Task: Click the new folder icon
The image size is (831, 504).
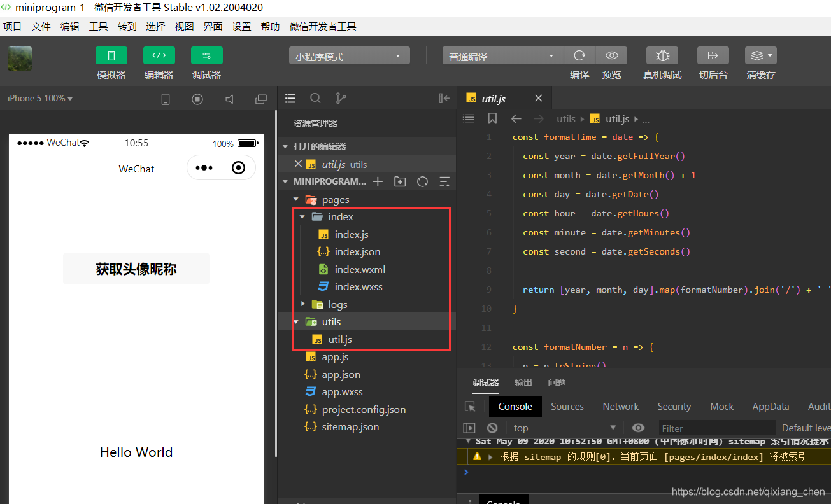Action: [400, 181]
